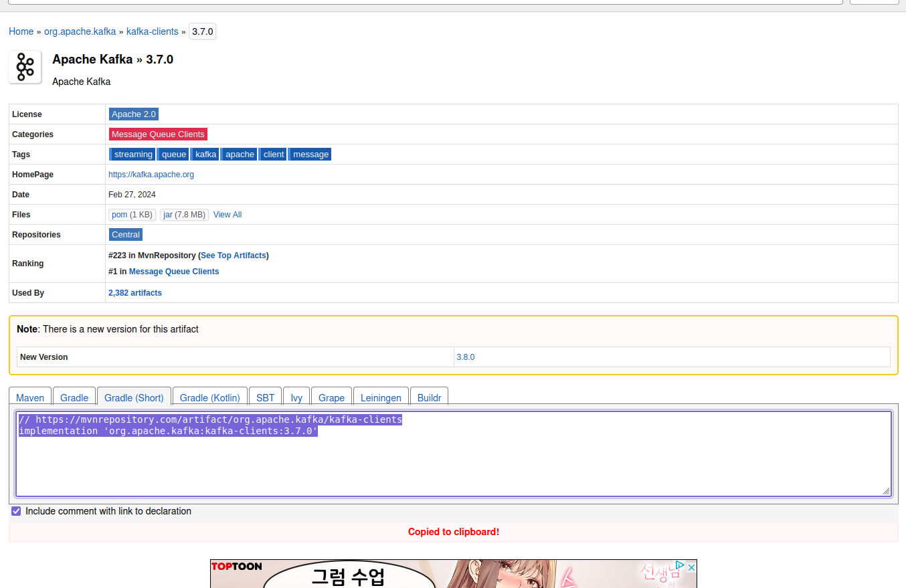The width and height of the screenshot is (906, 588).
Task: Click the textarea resize handle corner
Action: 886,491
